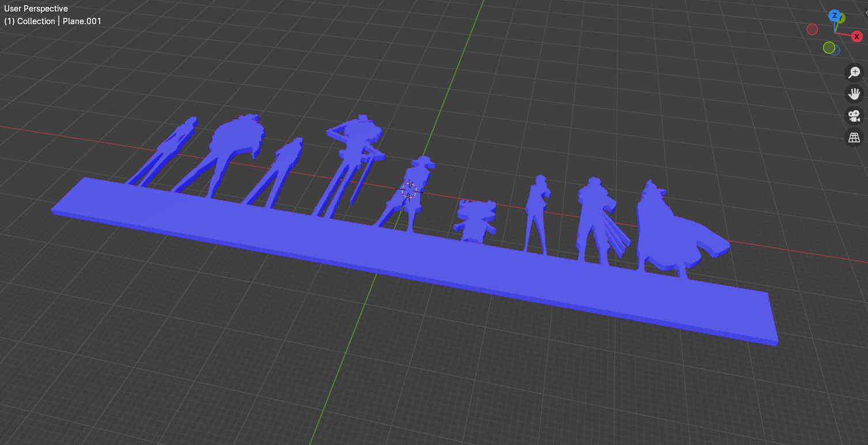
Task: Click the blue Z axis gizmo ball
Action: 834,15
